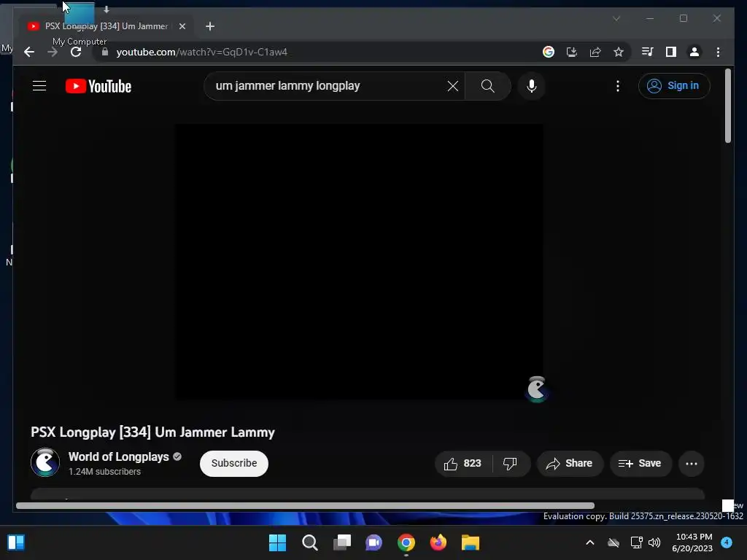Install the YouTube app from address bar
Screen dimensions: 747x560
(x=572, y=52)
